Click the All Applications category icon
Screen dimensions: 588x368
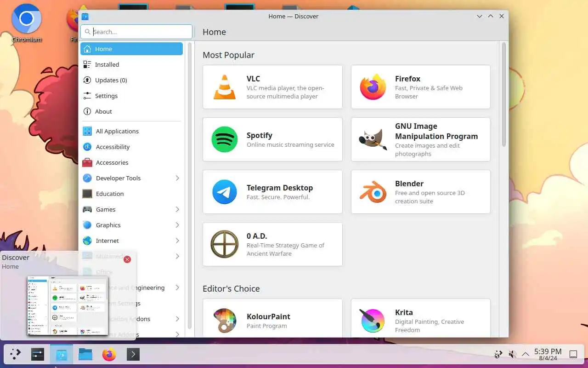click(x=87, y=131)
